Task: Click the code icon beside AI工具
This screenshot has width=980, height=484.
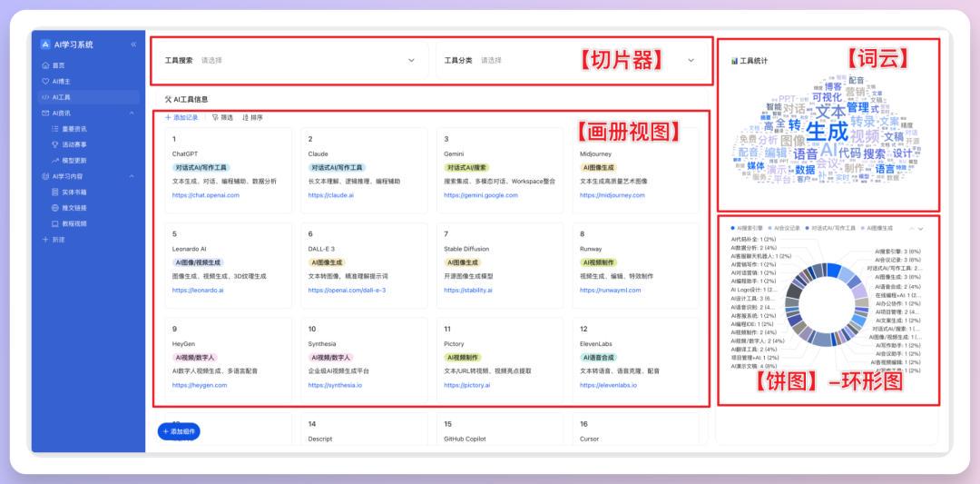Action: 45,97
